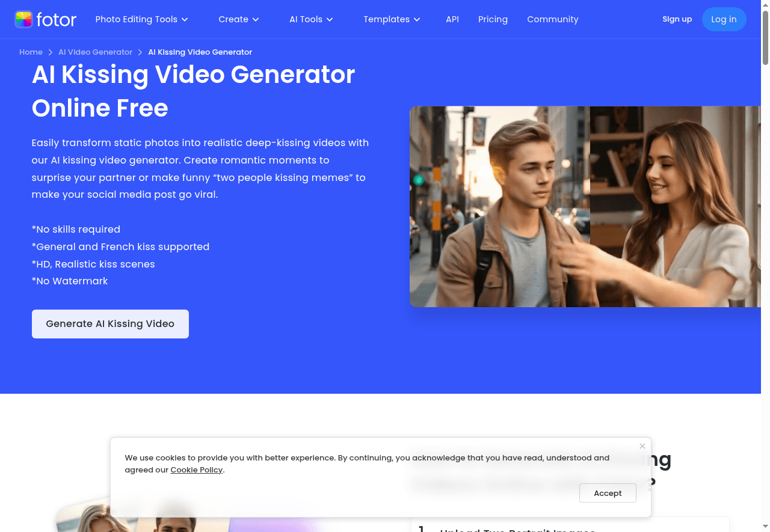Click Generate AI Kissing Video button
Image resolution: width=770 pixels, height=532 pixels.
pyautogui.click(x=110, y=324)
